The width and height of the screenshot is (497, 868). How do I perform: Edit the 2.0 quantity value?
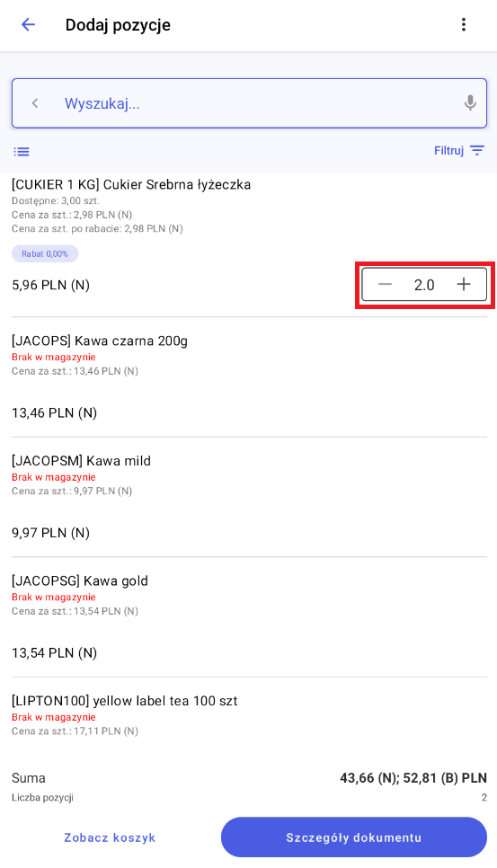click(424, 285)
